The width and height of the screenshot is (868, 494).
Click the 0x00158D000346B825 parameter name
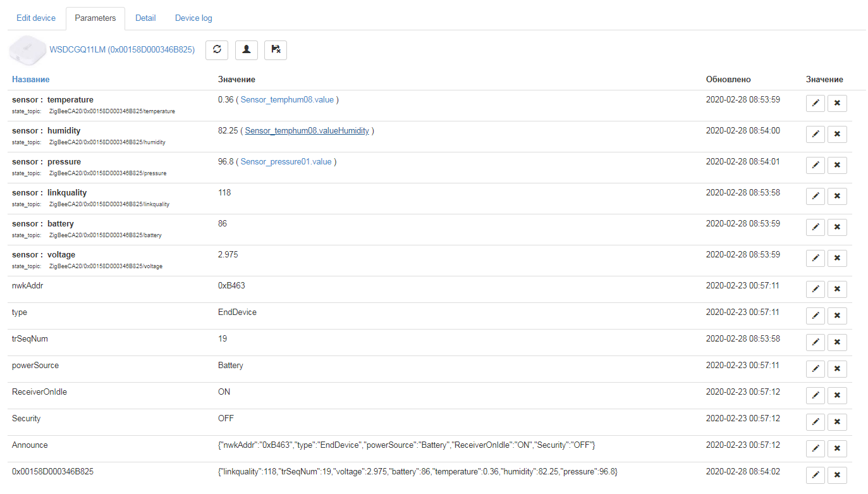(x=52, y=472)
